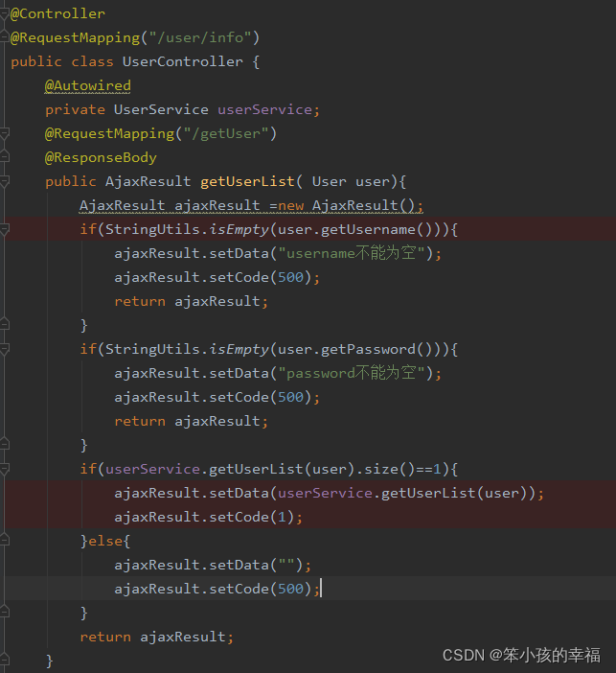Screen dimensions: 616x673
Task: Collapse the getUsername if-block fold marker
Action: click(4, 230)
